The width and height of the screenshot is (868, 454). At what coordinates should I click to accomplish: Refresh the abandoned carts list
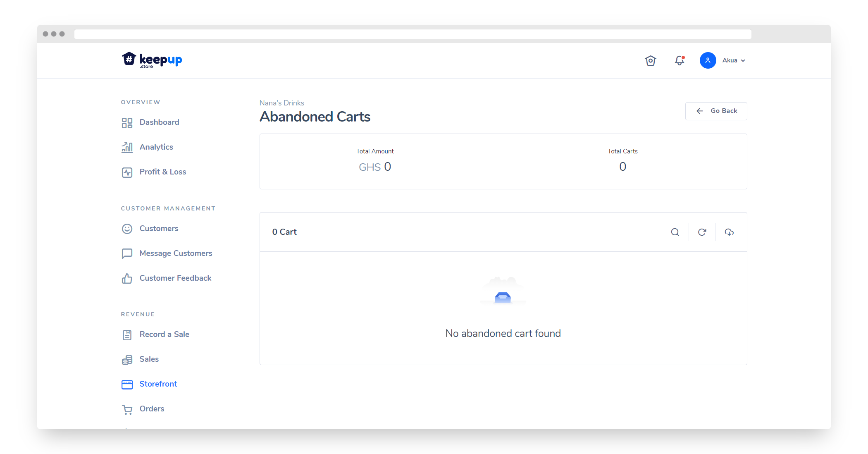point(702,232)
